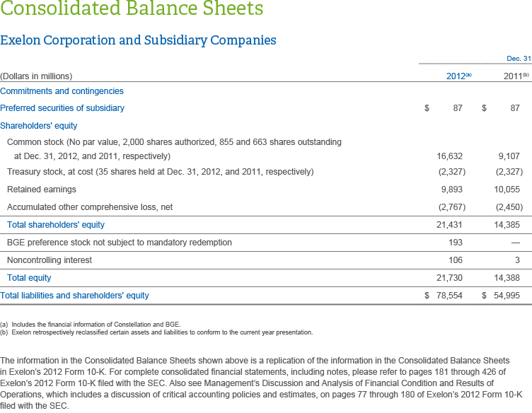The width and height of the screenshot is (532, 413).
Task: Click Total liabilities and shareholders' equity label
Action: (75, 296)
